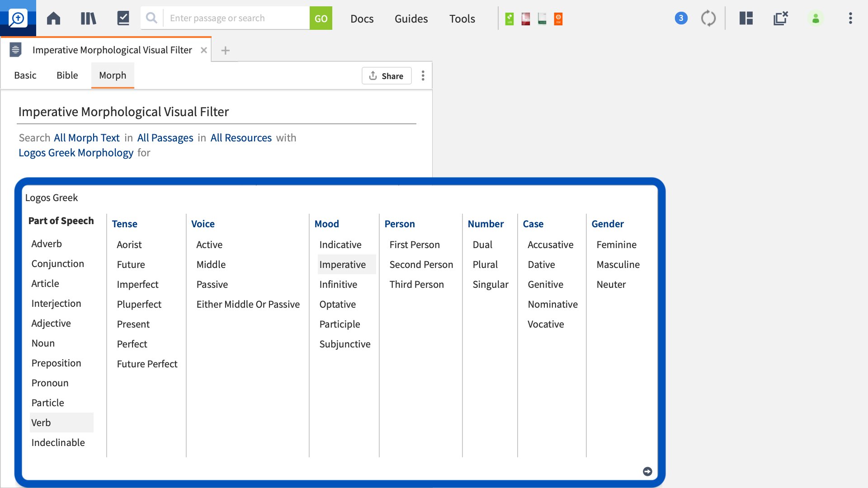The width and height of the screenshot is (868, 488).
Task: Click the close all panels icon
Action: point(781,18)
